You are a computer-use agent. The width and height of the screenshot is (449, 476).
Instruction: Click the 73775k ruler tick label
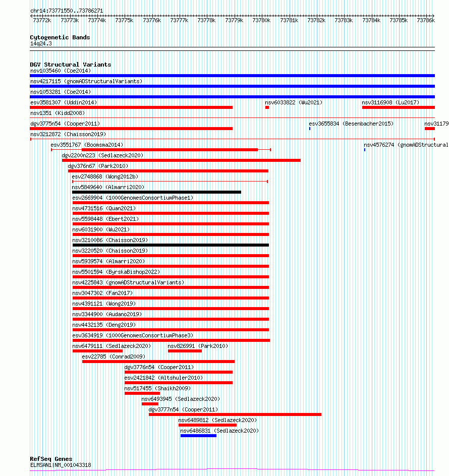click(124, 20)
